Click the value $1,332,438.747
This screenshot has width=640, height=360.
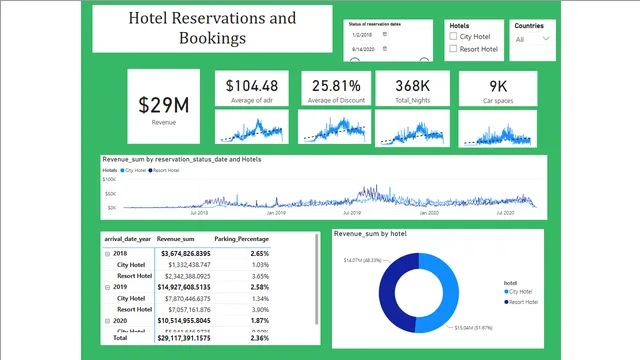(189, 265)
